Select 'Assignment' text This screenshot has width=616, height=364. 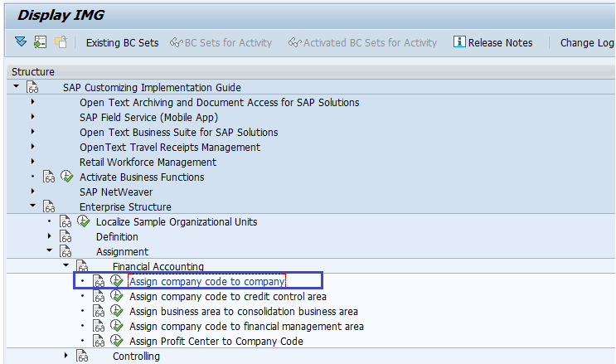[122, 251]
